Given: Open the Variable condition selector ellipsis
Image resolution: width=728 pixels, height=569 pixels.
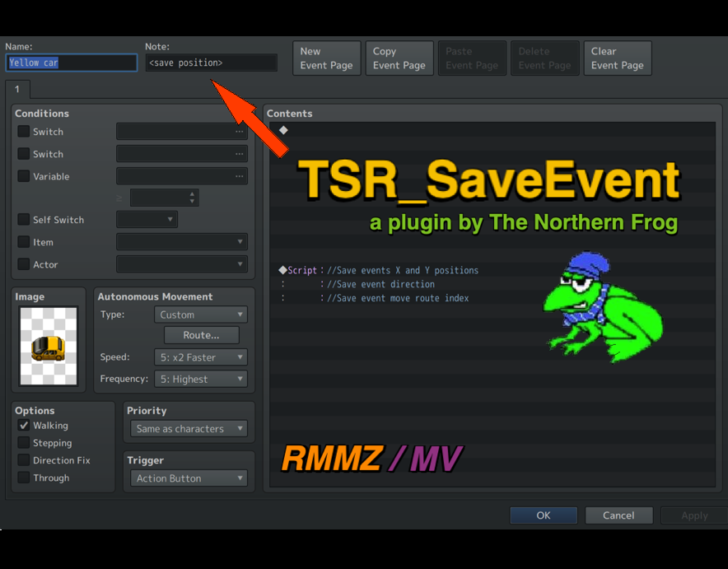Looking at the screenshot, I should [x=239, y=176].
